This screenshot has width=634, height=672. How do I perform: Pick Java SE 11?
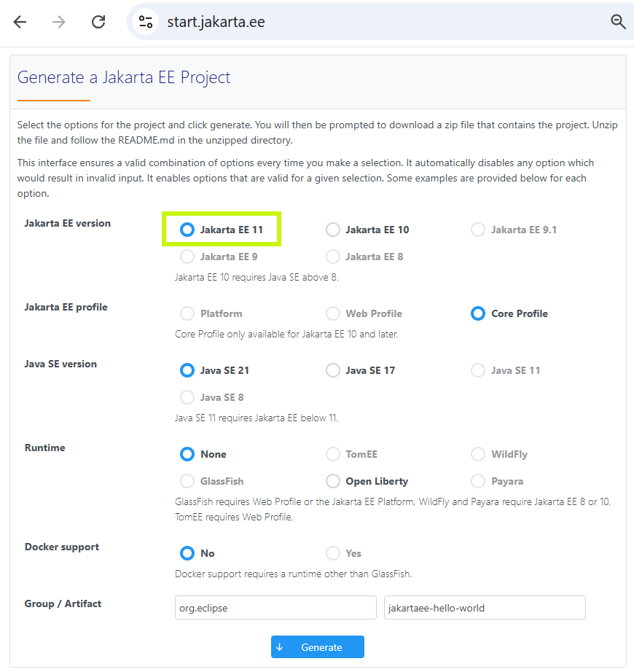point(478,370)
